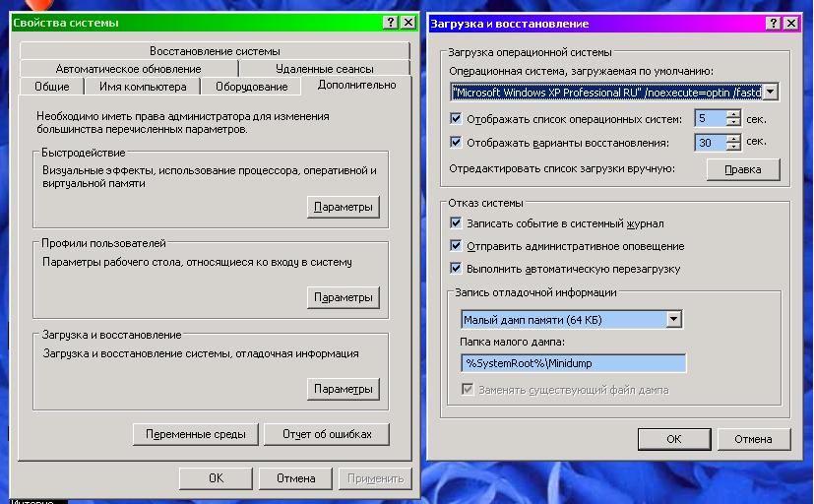
Task: Open Быстродействие Параметры button
Action: (343, 208)
